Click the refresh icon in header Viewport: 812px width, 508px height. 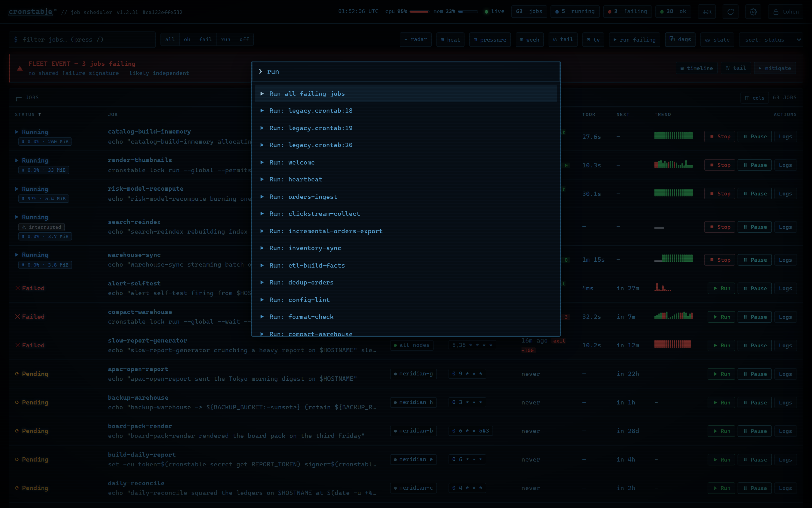pyautogui.click(x=730, y=12)
